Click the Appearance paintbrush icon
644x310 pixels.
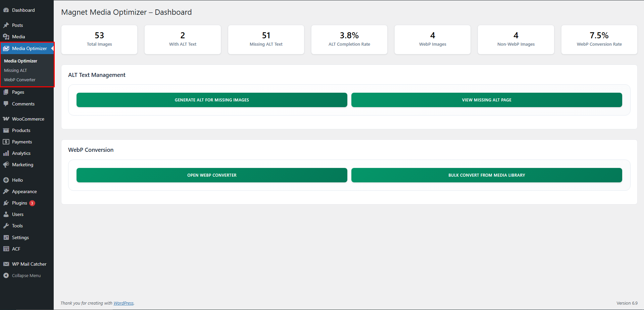[6, 191]
